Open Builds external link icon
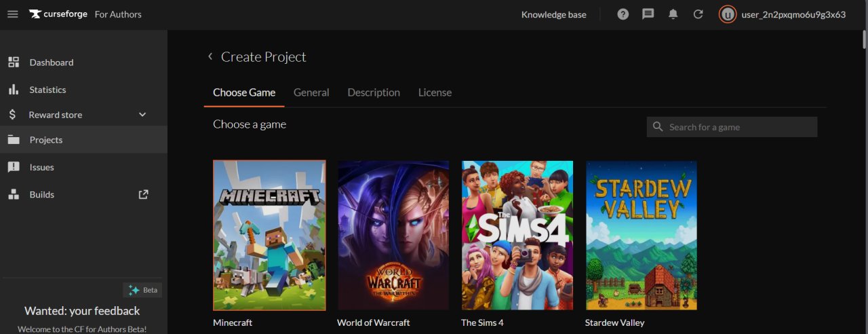The width and height of the screenshot is (868, 334). click(x=143, y=194)
